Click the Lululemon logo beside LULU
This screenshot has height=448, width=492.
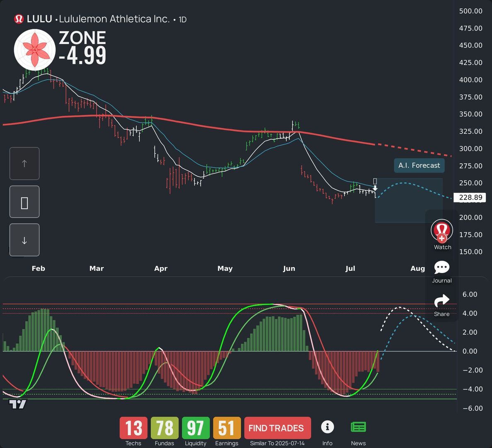pyautogui.click(x=19, y=19)
